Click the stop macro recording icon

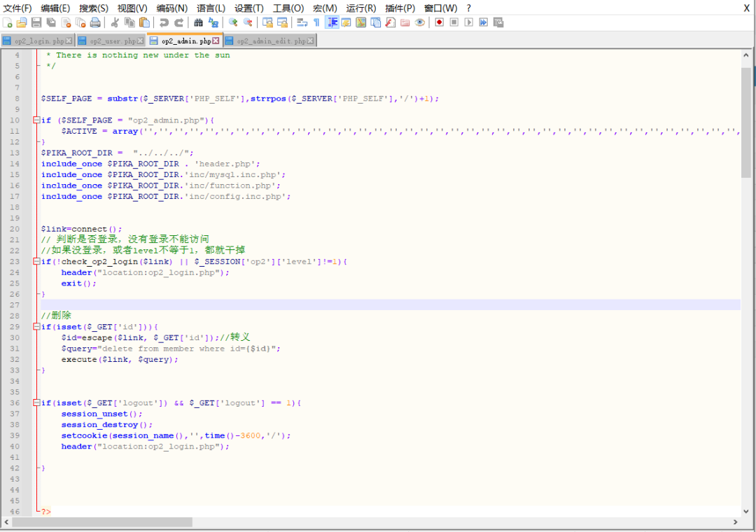454,22
